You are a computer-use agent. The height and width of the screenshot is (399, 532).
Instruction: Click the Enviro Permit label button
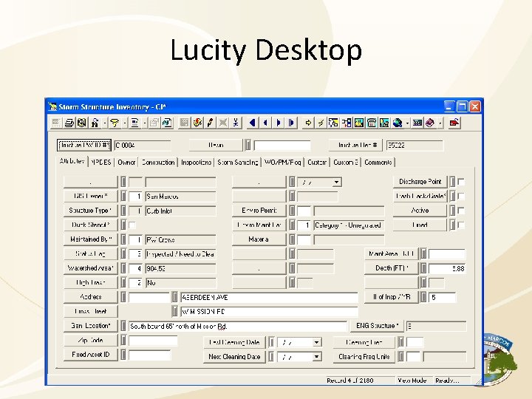[259, 211]
